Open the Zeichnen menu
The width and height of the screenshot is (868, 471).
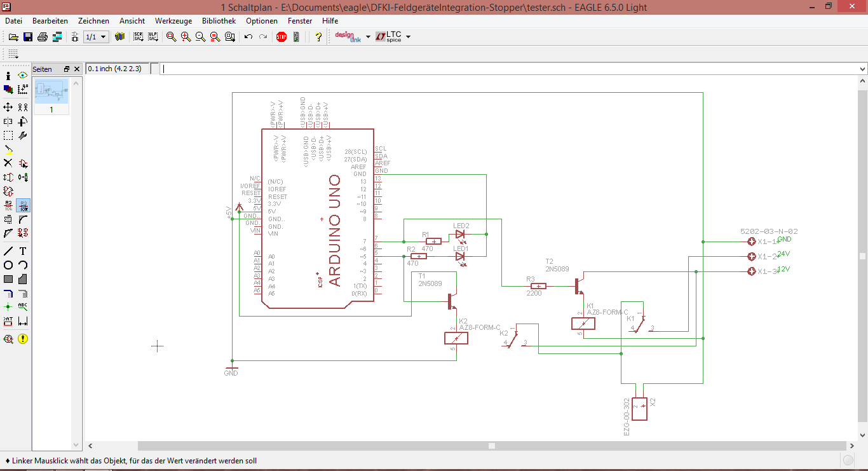[x=93, y=21]
